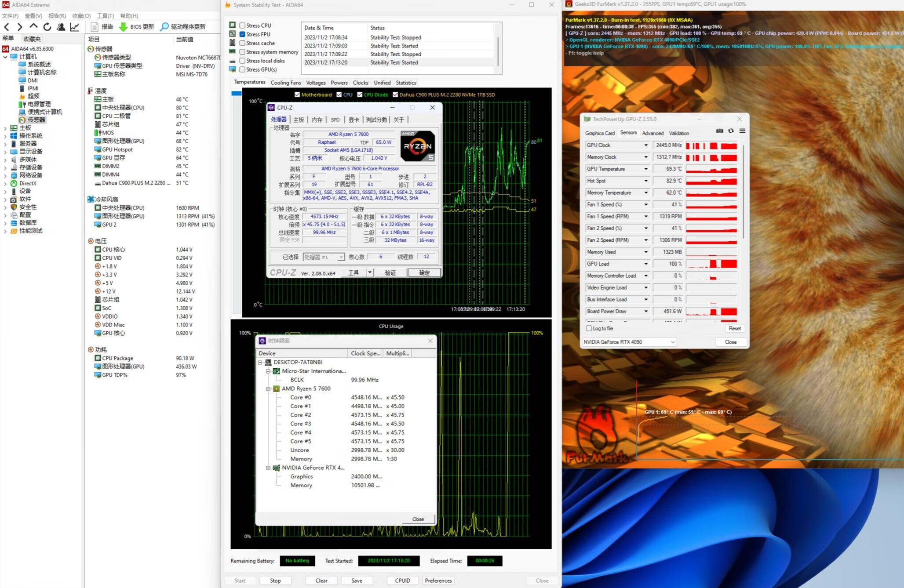This screenshot has width=904, height=588.
Task: Click the 数据库 tree icon
Action: coord(14,223)
